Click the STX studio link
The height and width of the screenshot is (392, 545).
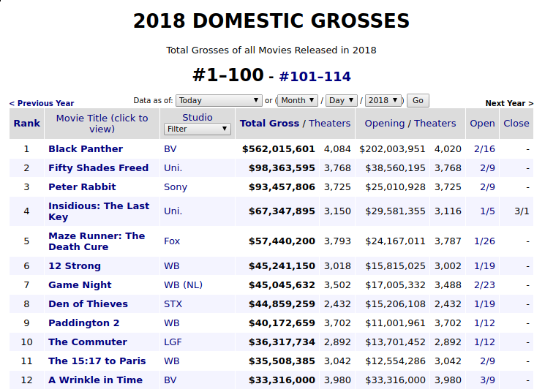pyautogui.click(x=173, y=304)
